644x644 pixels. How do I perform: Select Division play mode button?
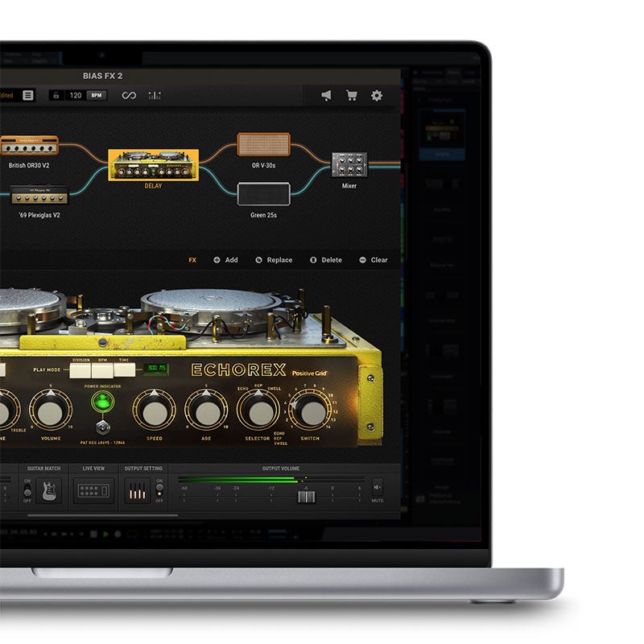pyautogui.click(x=80, y=370)
